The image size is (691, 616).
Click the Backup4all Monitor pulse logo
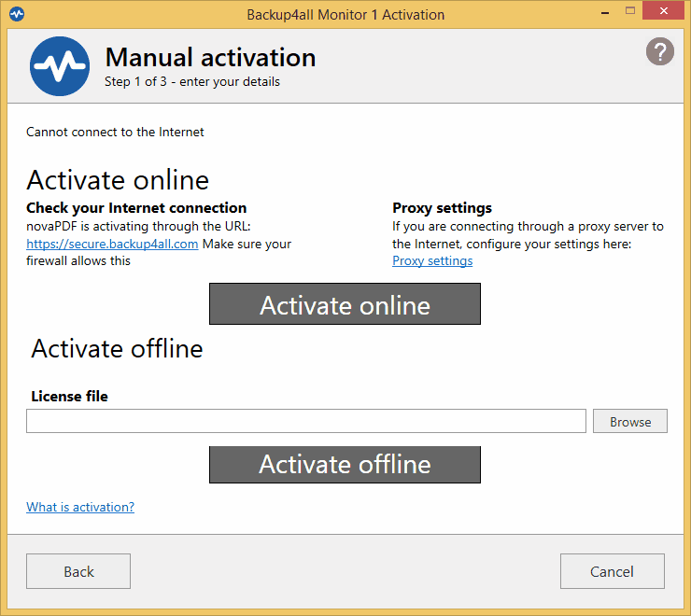[x=60, y=66]
